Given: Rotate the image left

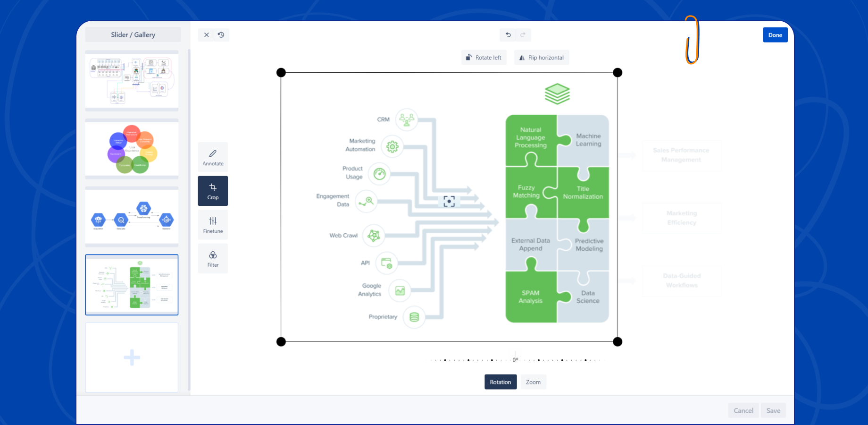Looking at the screenshot, I should 484,57.
